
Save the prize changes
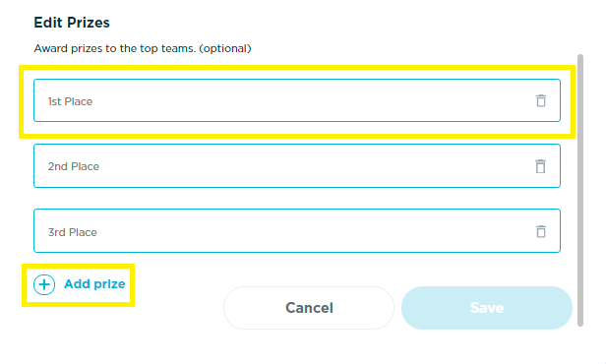pos(487,308)
